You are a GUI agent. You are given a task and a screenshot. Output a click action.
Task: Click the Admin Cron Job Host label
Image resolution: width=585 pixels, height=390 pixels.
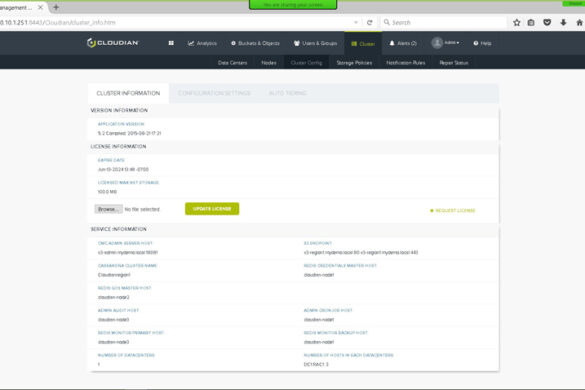pos(328,310)
